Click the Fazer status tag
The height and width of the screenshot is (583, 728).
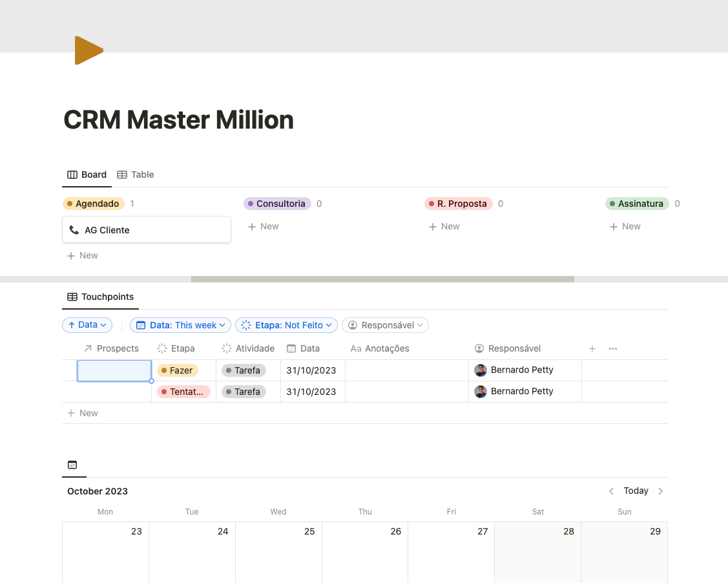coord(177,370)
